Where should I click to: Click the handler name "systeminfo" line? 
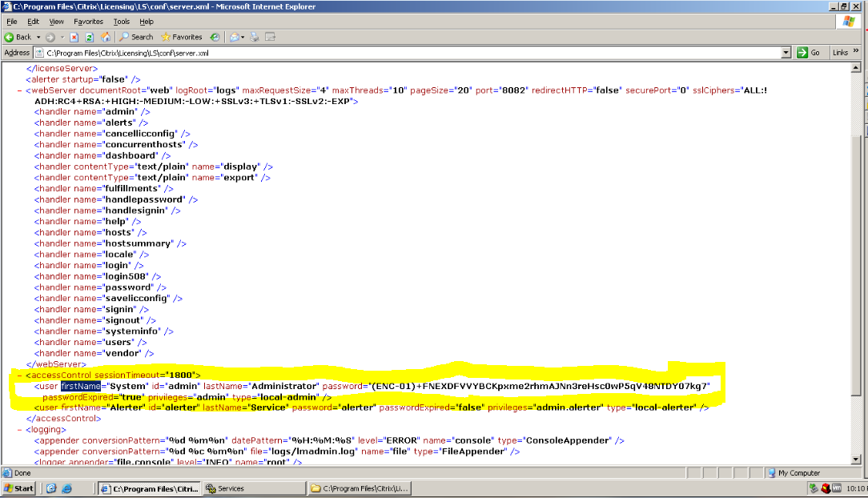click(104, 331)
